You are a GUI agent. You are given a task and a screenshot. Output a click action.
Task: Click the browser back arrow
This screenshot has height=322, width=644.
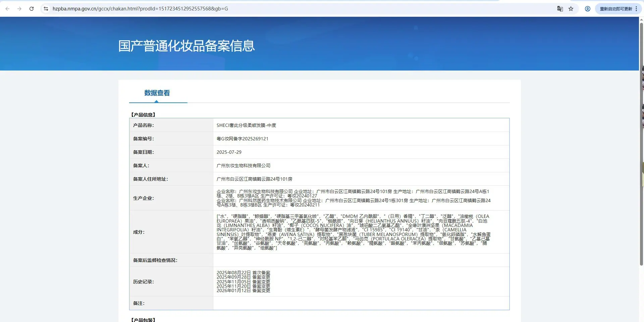click(7, 9)
